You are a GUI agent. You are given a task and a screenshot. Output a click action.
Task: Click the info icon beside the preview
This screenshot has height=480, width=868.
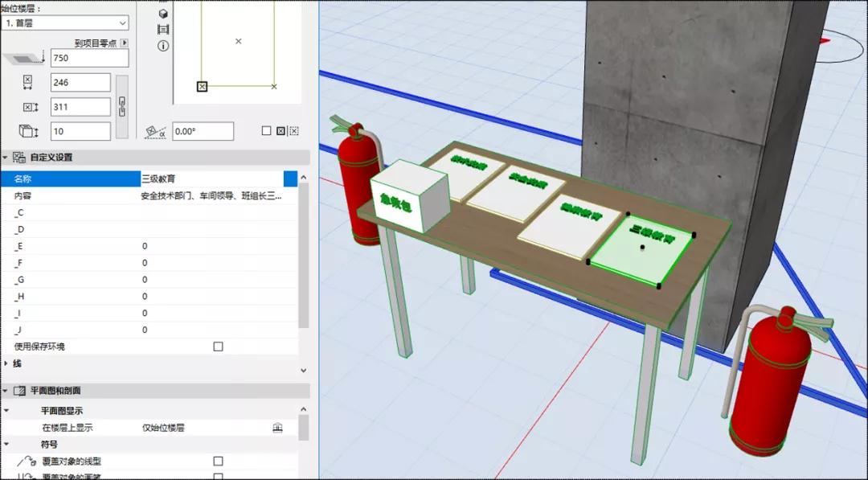tap(163, 46)
